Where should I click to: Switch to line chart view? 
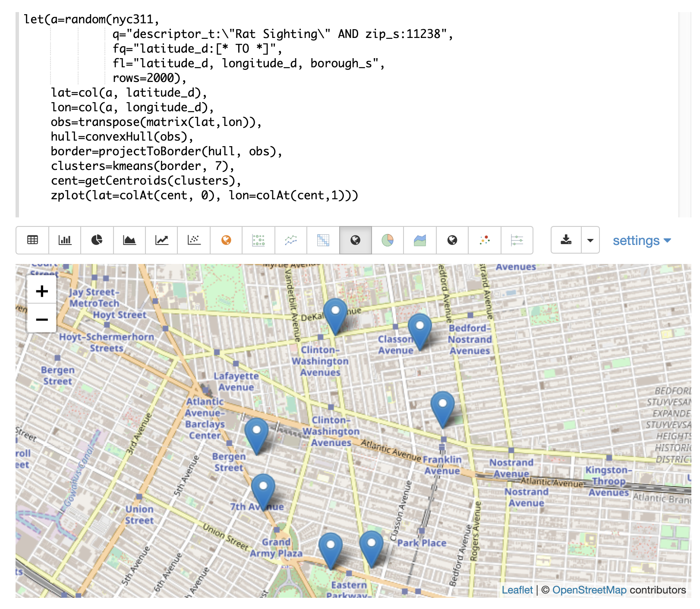tap(161, 240)
